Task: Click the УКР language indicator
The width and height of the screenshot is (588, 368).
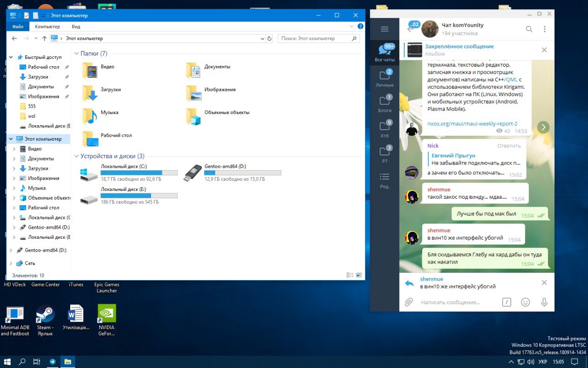Action: point(542,362)
